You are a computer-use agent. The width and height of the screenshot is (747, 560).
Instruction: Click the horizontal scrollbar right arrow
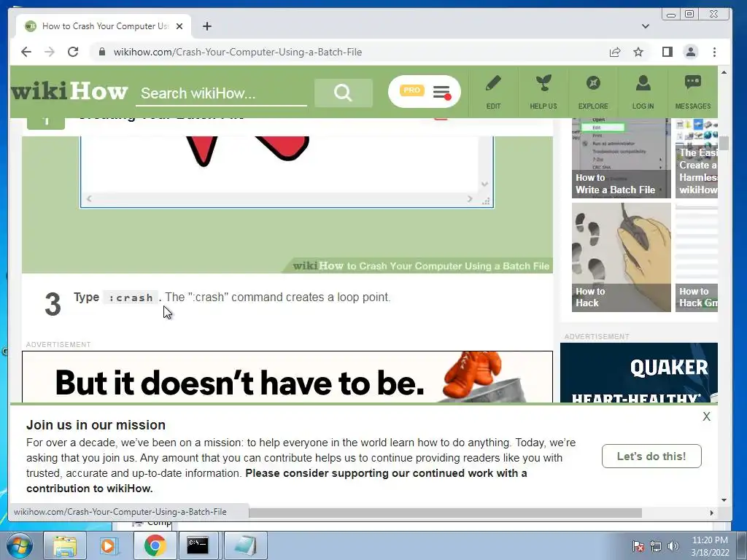point(712,513)
